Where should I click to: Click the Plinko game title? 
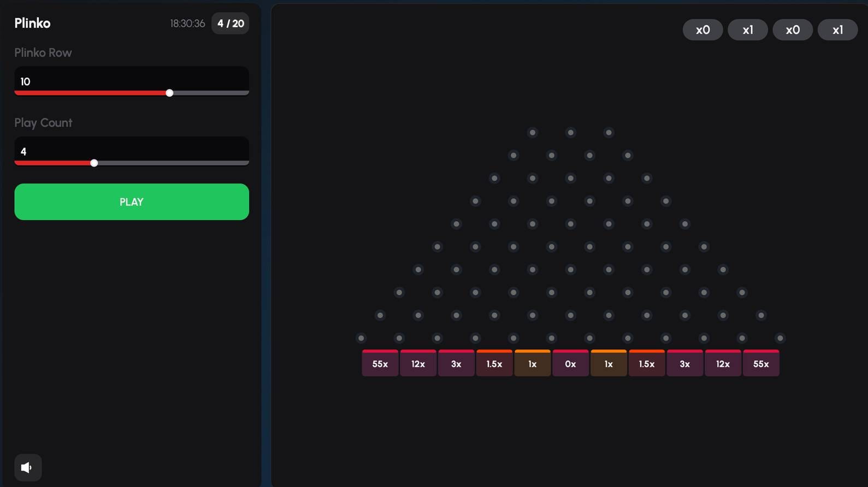pyautogui.click(x=32, y=23)
